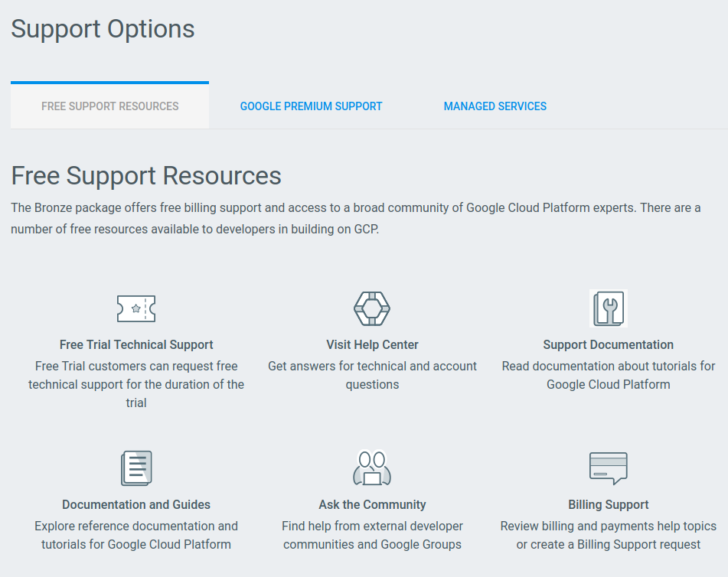
Task: Follow the Visit Help Center link
Action: 372,344
